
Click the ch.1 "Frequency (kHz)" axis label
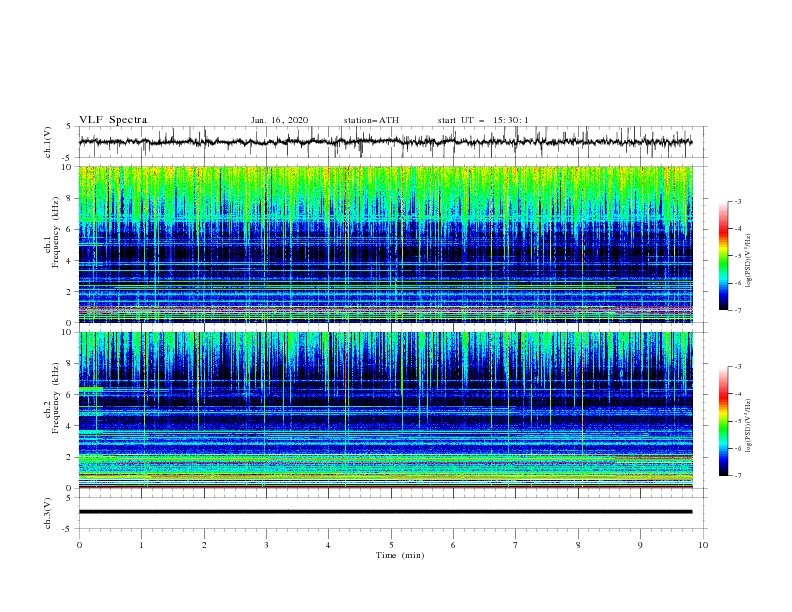tap(55, 233)
